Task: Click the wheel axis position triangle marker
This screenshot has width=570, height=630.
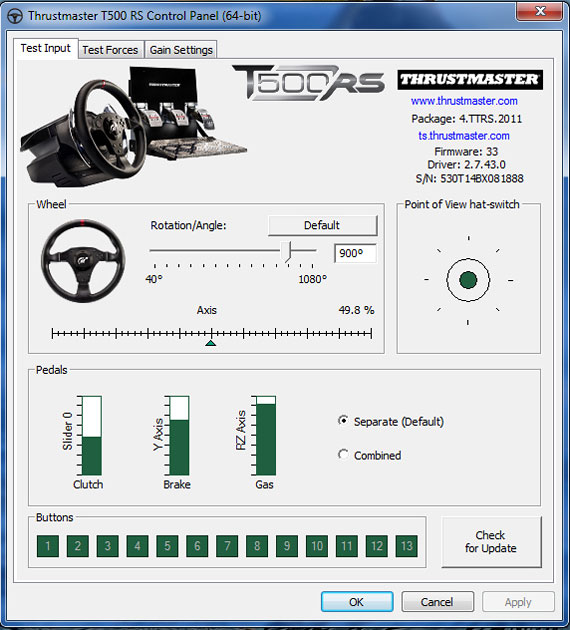Action: point(210,343)
